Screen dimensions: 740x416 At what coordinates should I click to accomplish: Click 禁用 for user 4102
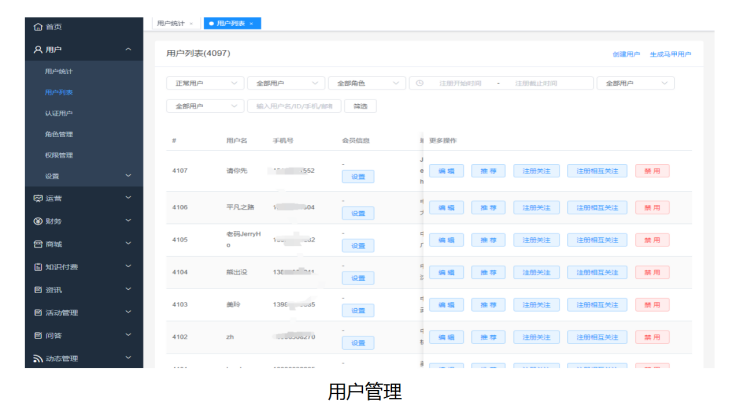[652, 337]
